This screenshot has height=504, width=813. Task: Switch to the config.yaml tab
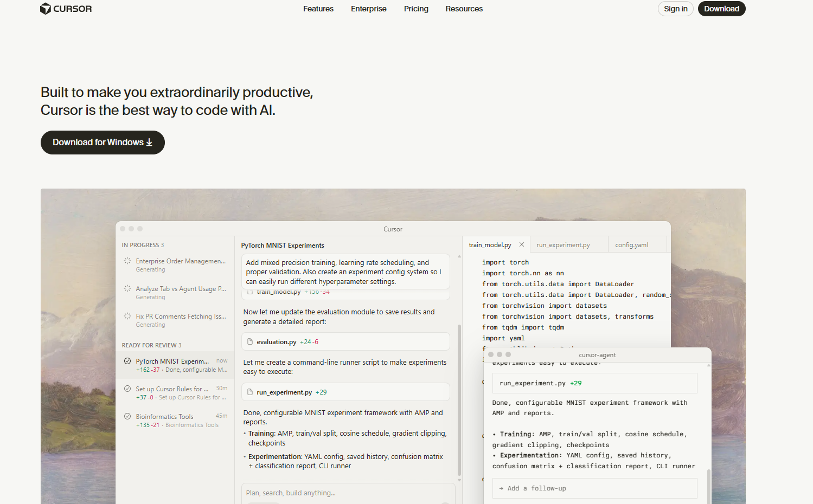631,245
